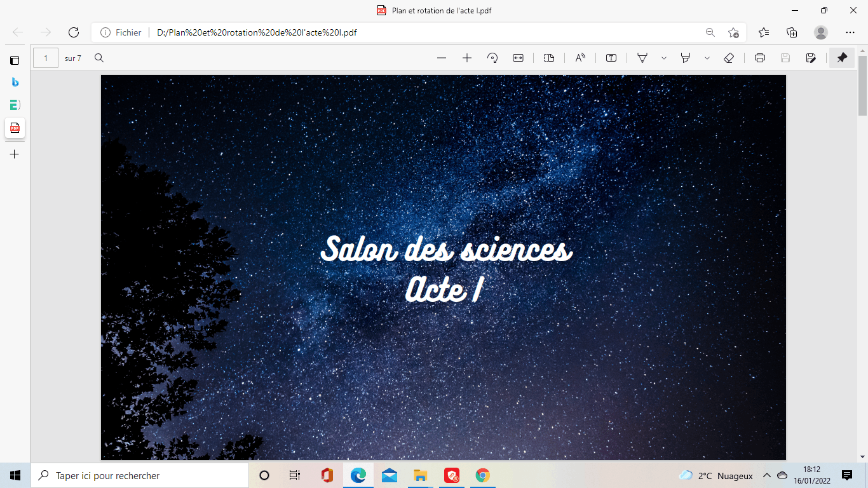This screenshot has height=488, width=868.
Task: Select the Draw pen tool
Action: (642, 58)
